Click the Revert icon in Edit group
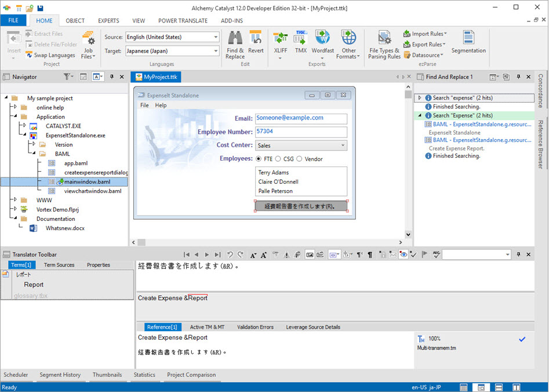Viewport: 549px width, 392px height. click(x=256, y=38)
